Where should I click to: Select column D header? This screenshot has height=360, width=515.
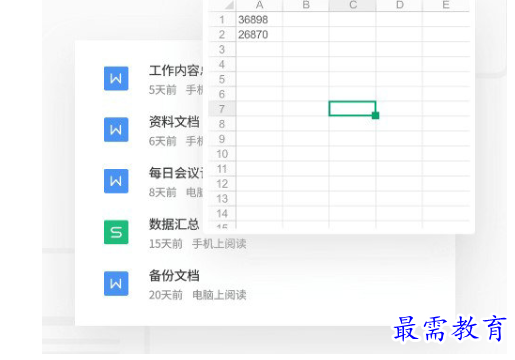[x=399, y=5]
